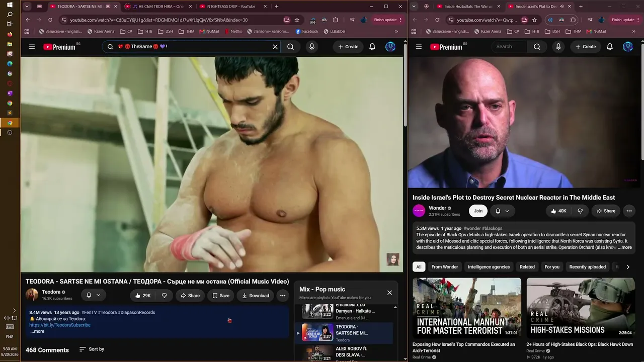Switch to the НЕ СЪМ ТВОЯ HIRA tab
This screenshot has height=362, width=644.
coord(157,7)
